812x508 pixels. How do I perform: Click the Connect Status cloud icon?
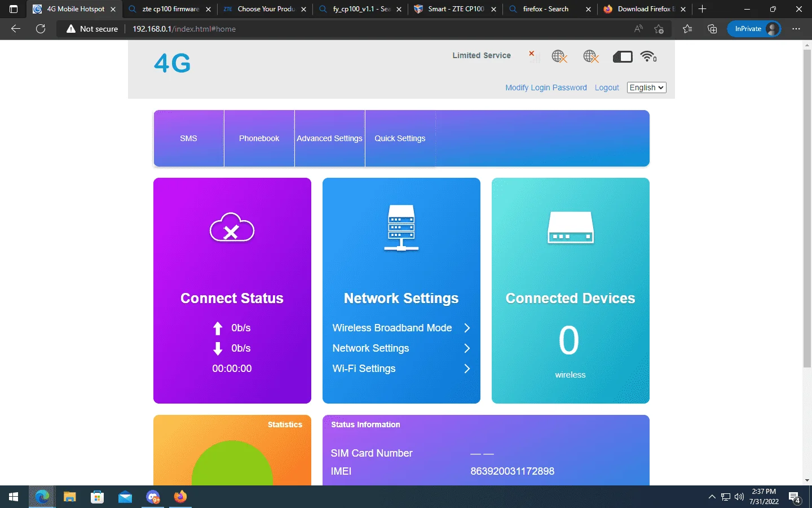pyautogui.click(x=232, y=227)
